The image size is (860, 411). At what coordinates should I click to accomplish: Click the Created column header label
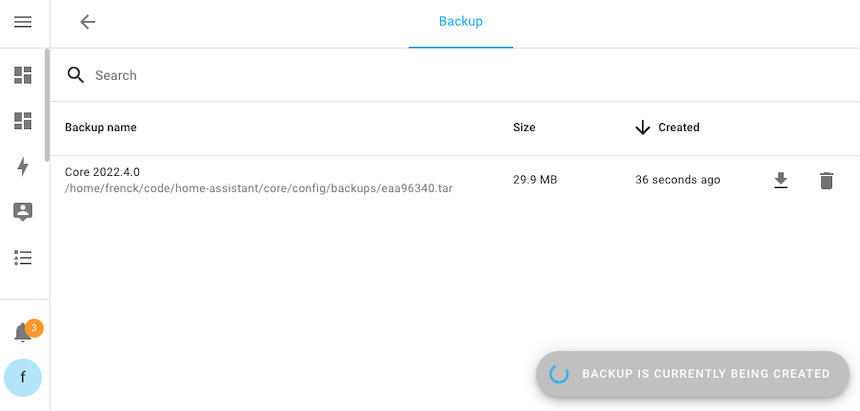click(x=679, y=128)
